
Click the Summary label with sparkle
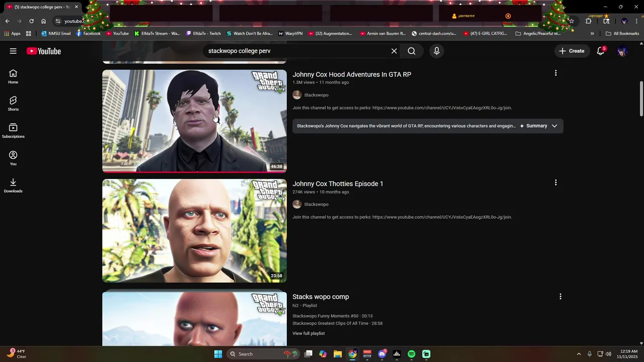[533, 126]
